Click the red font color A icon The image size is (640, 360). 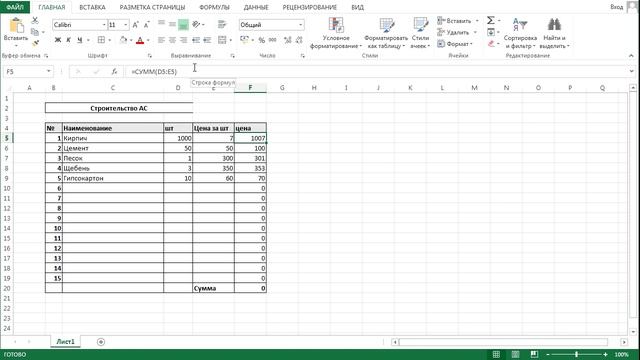[x=140, y=40]
